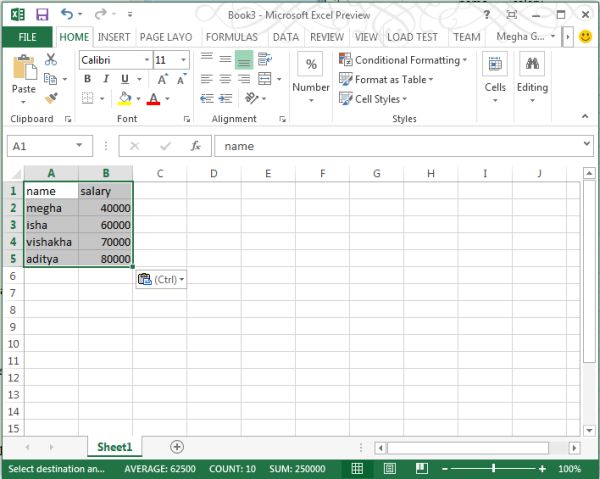The height and width of the screenshot is (479, 600).
Task: Click the Cut scissors icon
Action: point(51,60)
